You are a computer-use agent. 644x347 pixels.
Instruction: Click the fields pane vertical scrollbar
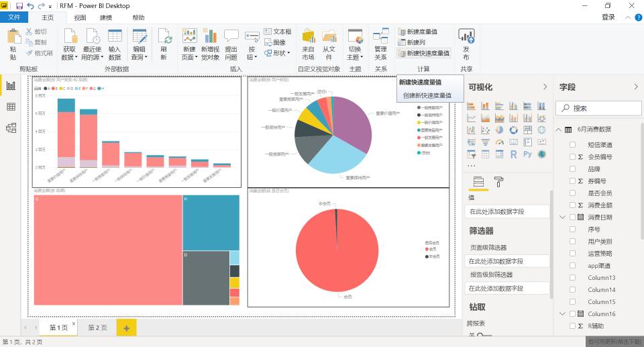point(641,181)
